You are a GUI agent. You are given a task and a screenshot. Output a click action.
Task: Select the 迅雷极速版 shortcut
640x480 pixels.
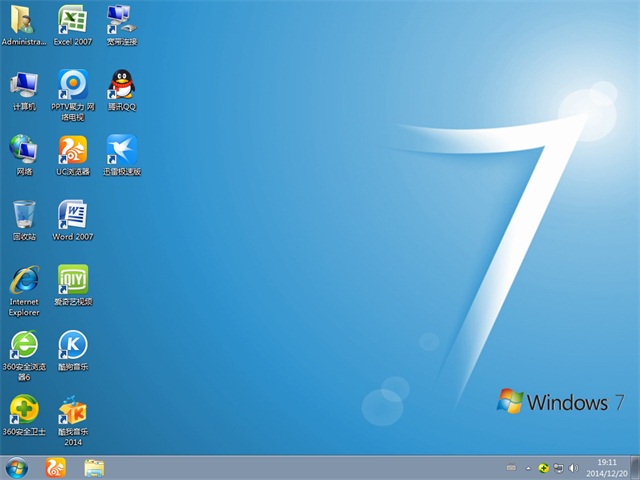pos(122,155)
